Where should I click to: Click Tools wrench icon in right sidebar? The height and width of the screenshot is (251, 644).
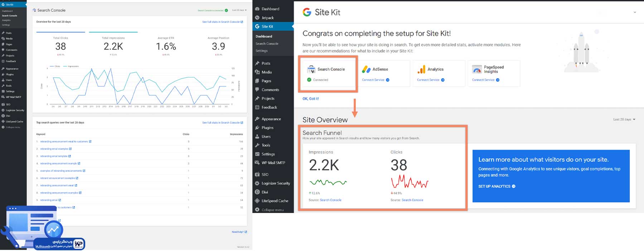pos(257,145)
